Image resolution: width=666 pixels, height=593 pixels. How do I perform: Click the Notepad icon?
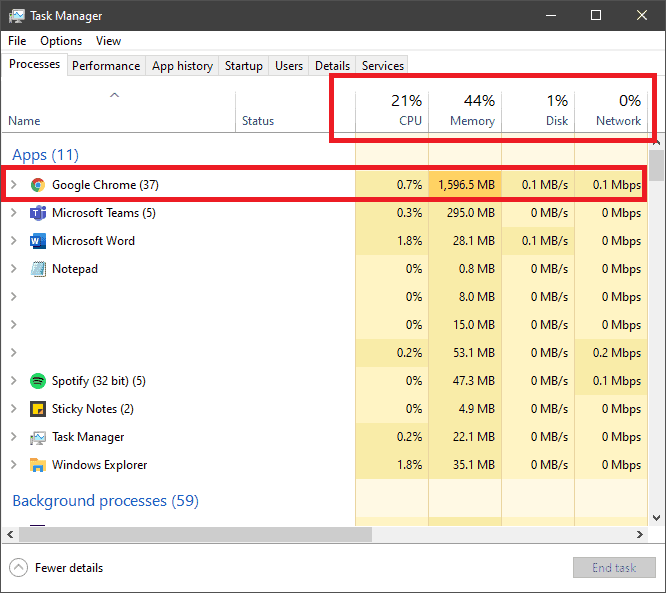tap(38, 269)
